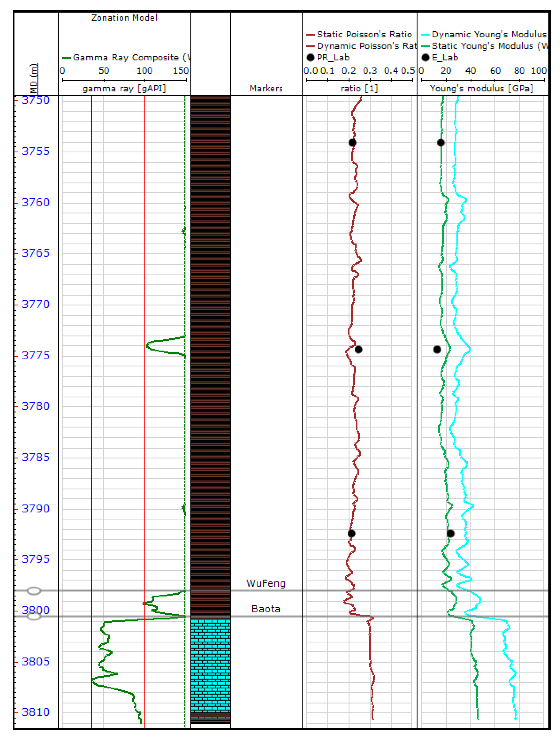
Task: Select Static Young's Modulus legend entry
Action: pos(488,46)
